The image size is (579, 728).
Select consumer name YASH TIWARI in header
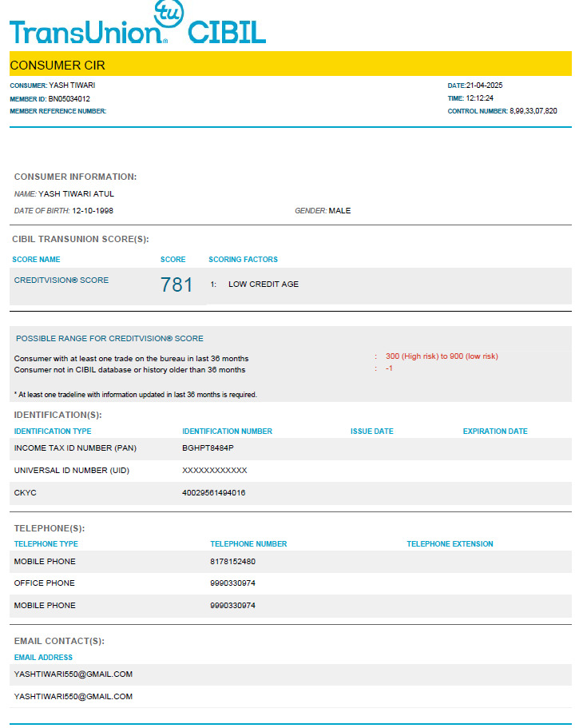point(72,86)
